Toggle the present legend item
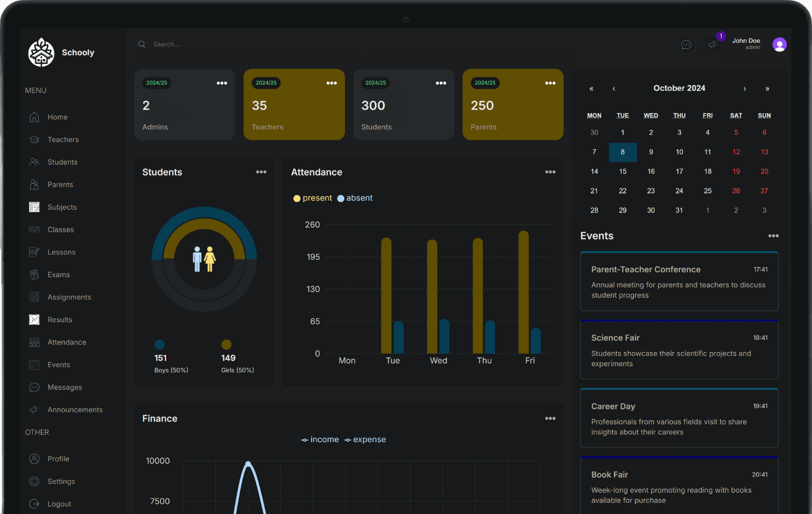Screen dimensions: 812x514 click(313, 198)
